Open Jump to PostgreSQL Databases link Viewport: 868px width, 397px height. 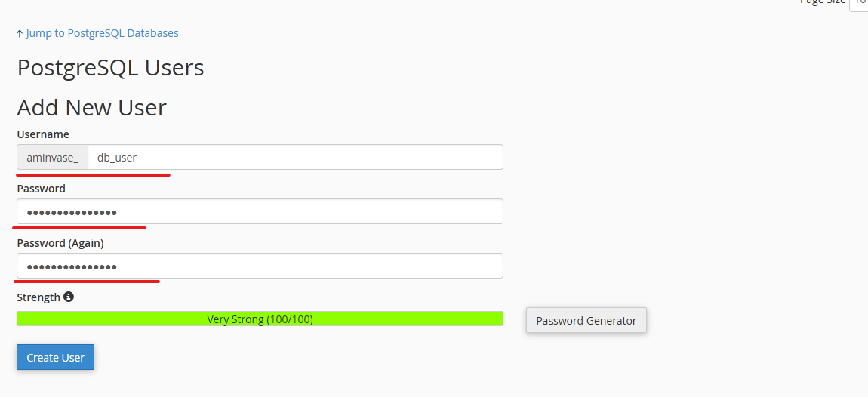(102, 33)
